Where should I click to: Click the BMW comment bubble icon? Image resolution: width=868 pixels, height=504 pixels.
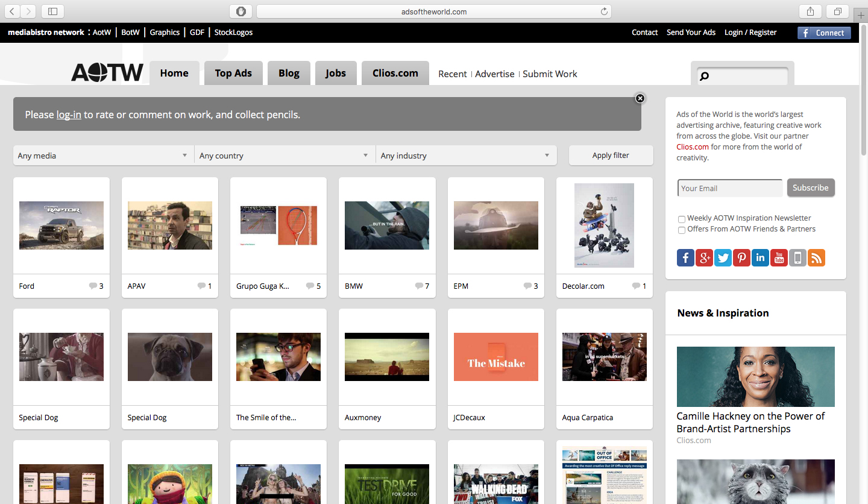(x=419, y=286)
